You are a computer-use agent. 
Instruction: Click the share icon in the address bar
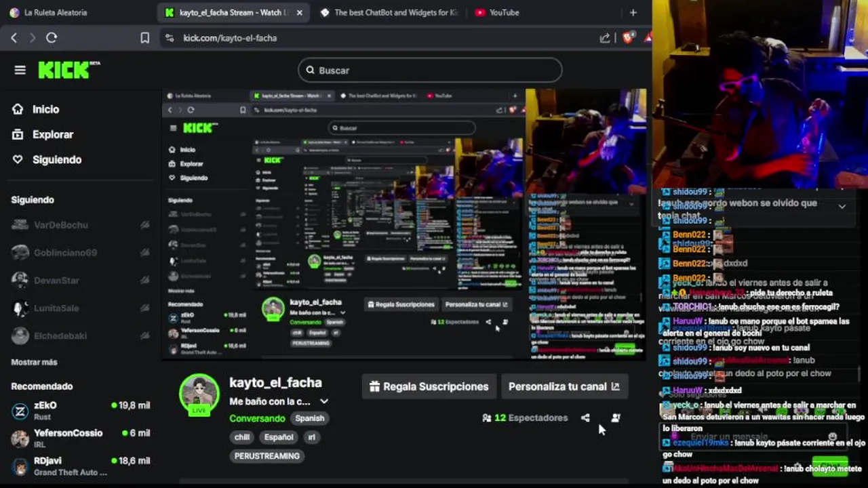(605, 38)
